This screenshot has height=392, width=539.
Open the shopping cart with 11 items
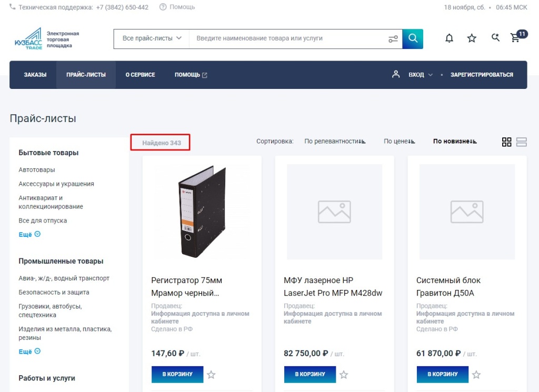click(x=518, y=36)
